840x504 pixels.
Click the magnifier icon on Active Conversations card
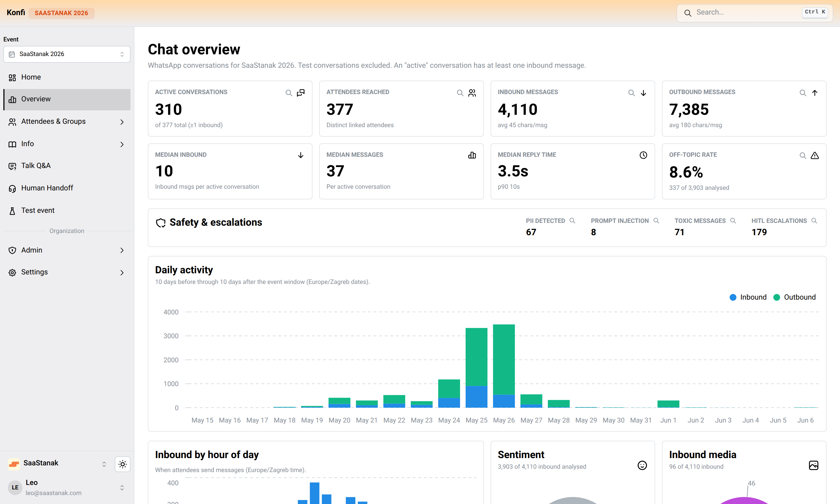click(289, 93)
